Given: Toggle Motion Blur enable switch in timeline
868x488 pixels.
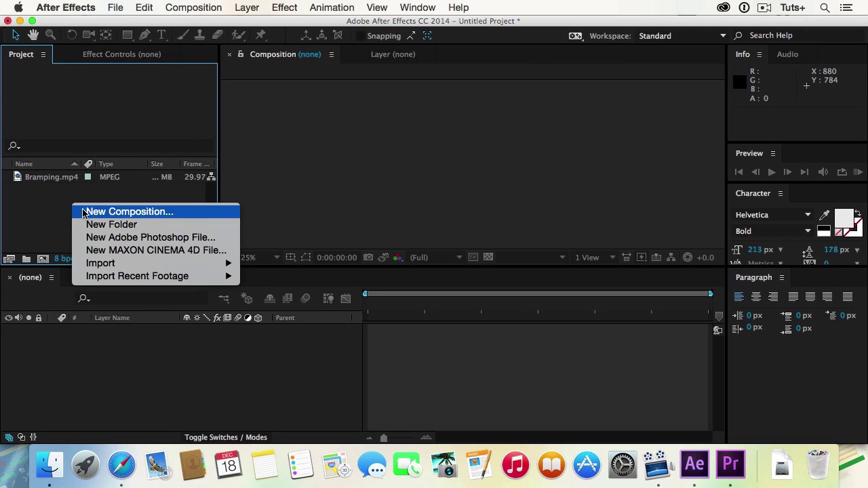Looking at the screenshot, I should click(x=305, y=298).
